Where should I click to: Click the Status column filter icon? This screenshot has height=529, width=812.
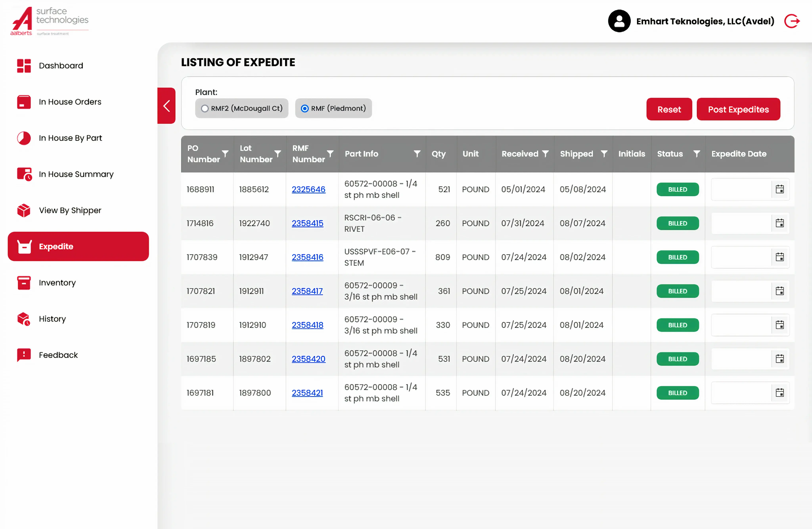coord(697,154)
